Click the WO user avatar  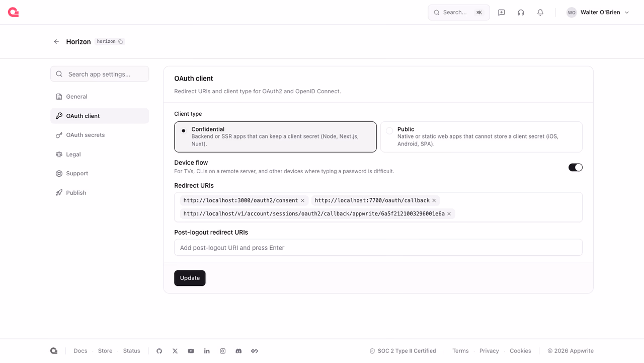[572, 13]
